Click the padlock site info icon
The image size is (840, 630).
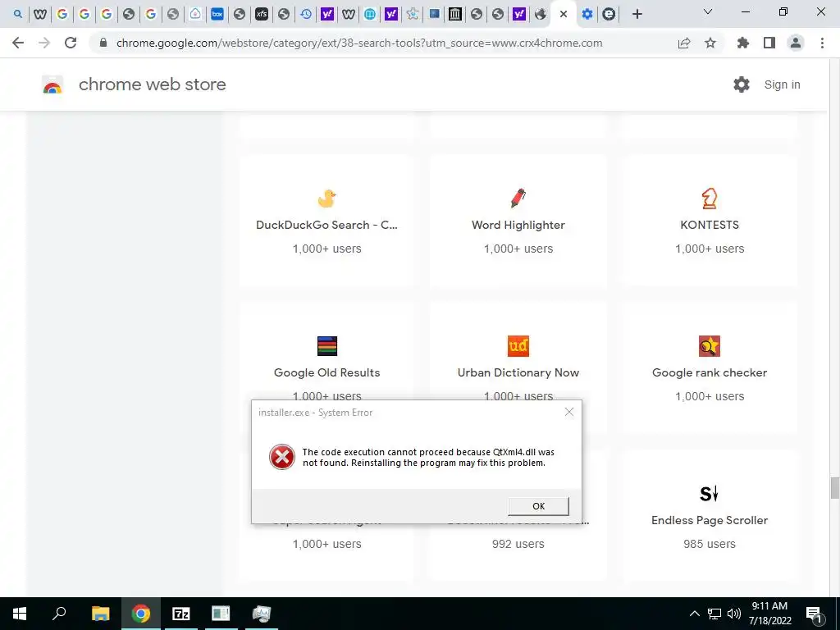click(x=103, y=43)
